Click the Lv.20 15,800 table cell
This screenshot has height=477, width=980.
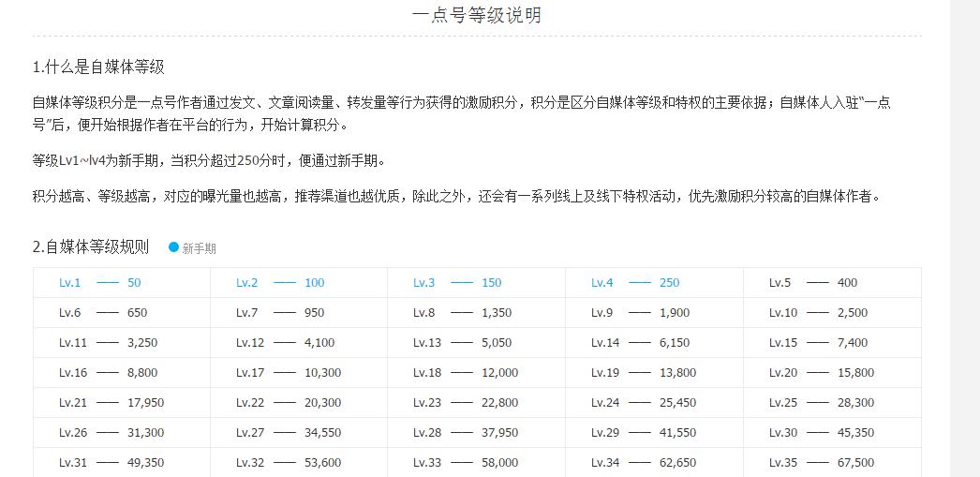pos(833,373)
